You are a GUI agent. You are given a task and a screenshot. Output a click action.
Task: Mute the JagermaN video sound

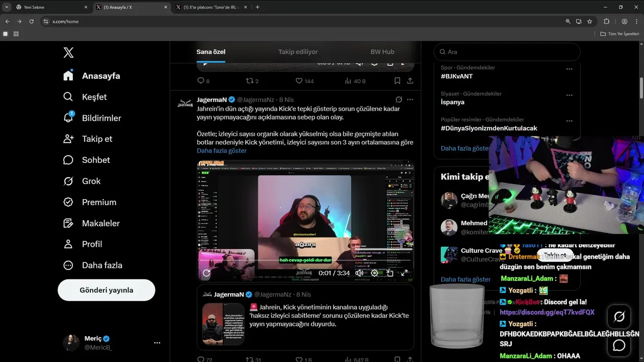point(359,273)
